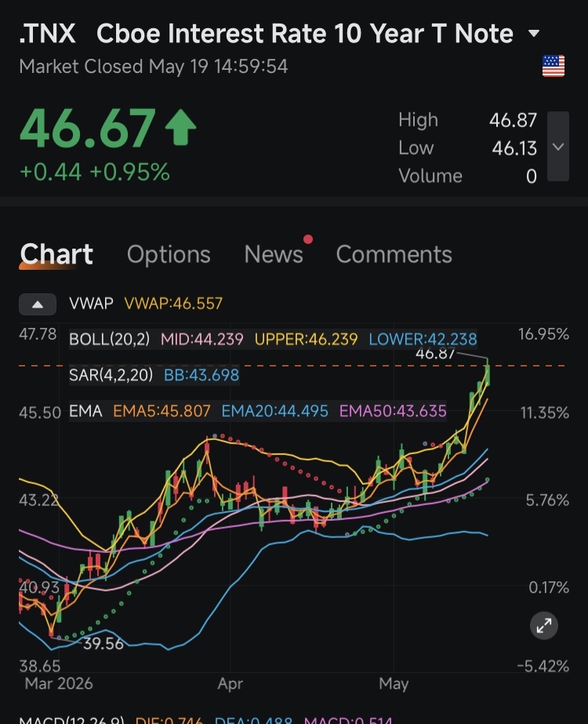Select the EMA indicator label

pyautogui.click(x=85, y=410)
